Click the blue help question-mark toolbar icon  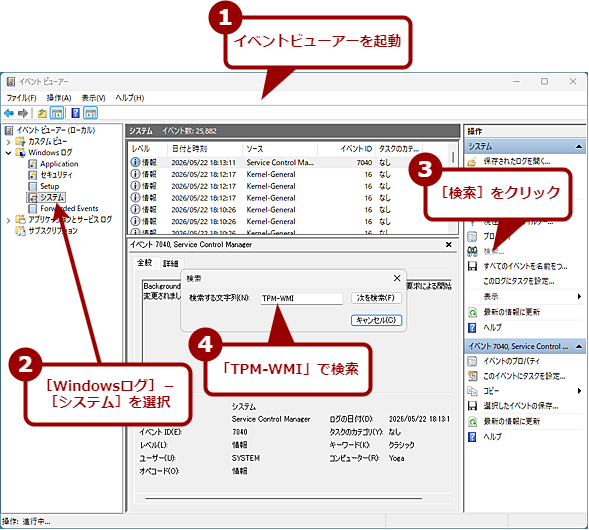point(76,113)
